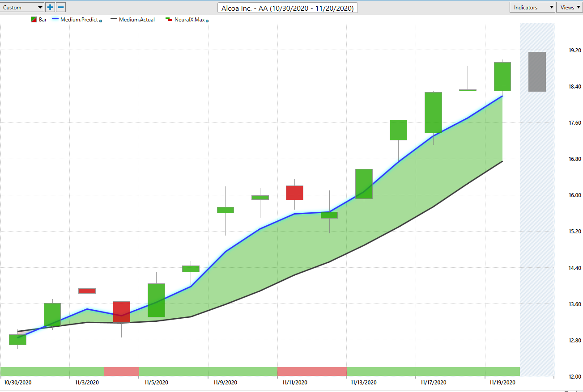The height and width of the screenshot is (392, 583).
Task: Open the Custom date range dropdown
Action: tap(22, 7)
